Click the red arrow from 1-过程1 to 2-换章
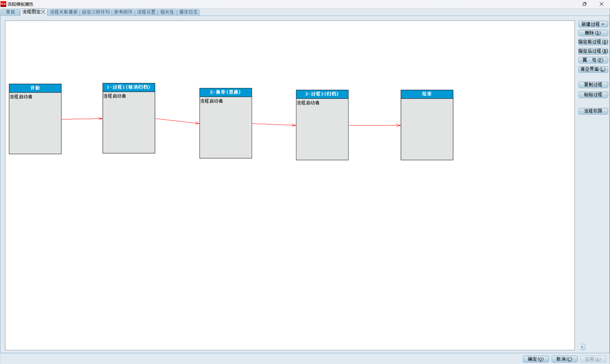Image resolution: width=610 pixels, height=364 pixels. pyautogui.click(x=177, y=121)
